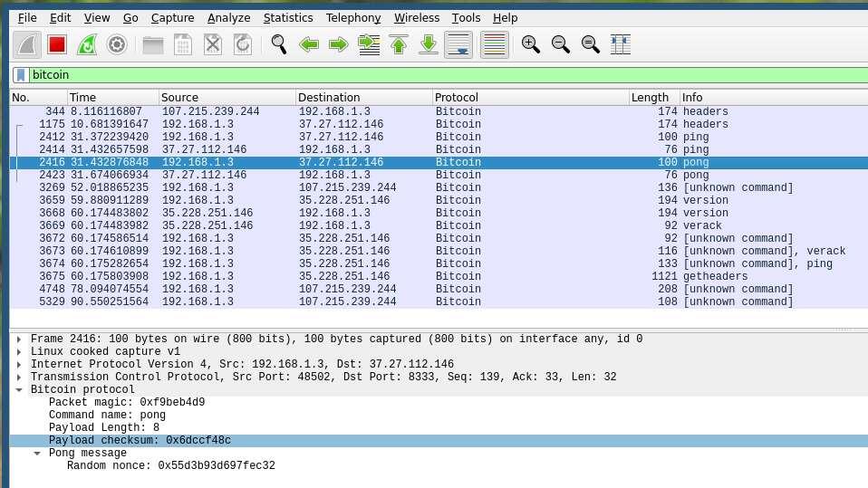Open the View menu
Viewport: 868px width, 488px height.
coord(97,18)
